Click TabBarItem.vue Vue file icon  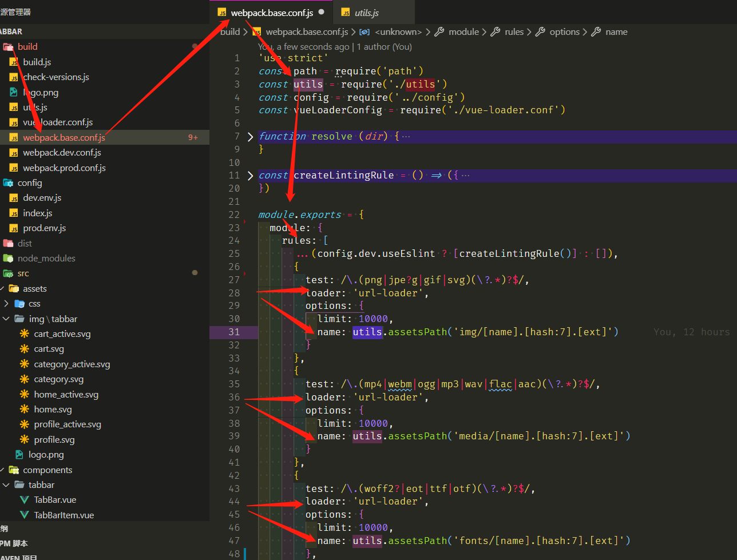[x=25, y=515]
